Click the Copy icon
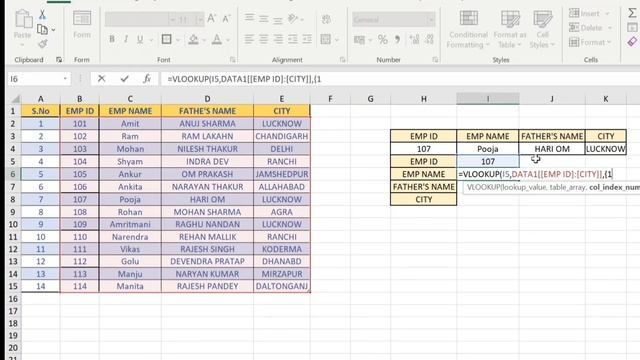The height and width of the screenshot is (360, 640). 42,29
